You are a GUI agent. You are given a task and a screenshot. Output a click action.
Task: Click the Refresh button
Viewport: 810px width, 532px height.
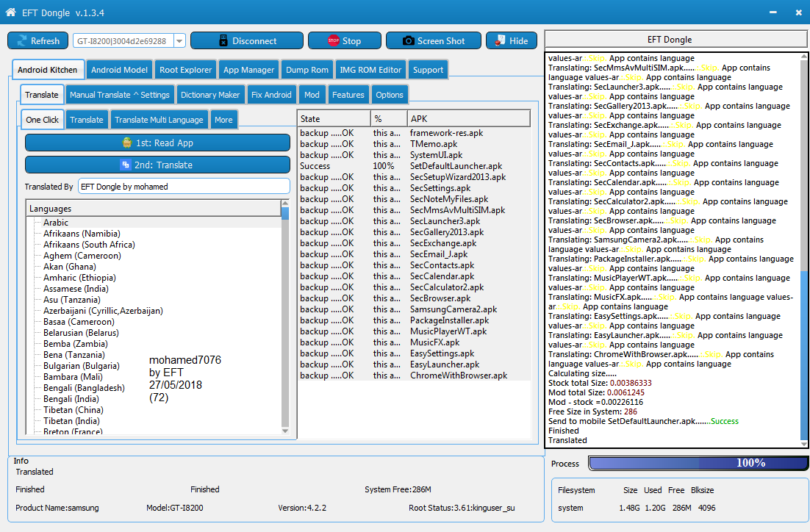click(37, 41)
